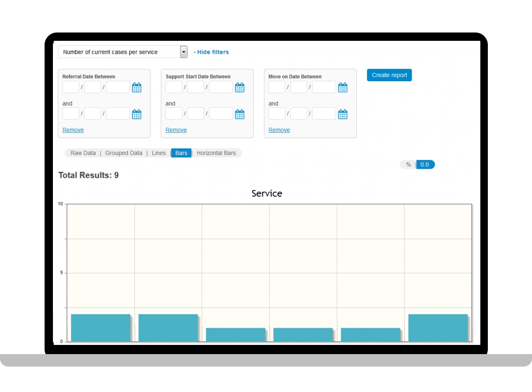
Task: Switch values to percentage display
Action: click(x=408, y=165)
